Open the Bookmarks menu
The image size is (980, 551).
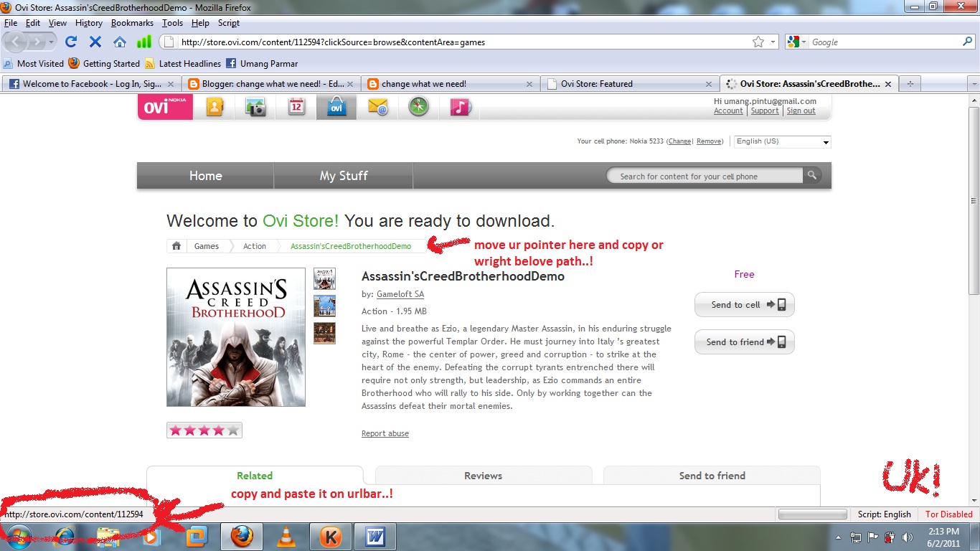click(x=132, y=23)
